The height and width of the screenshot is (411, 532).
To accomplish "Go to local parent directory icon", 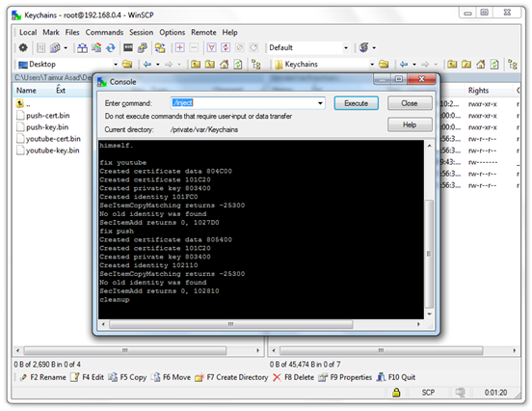I will tap(196, 64).
